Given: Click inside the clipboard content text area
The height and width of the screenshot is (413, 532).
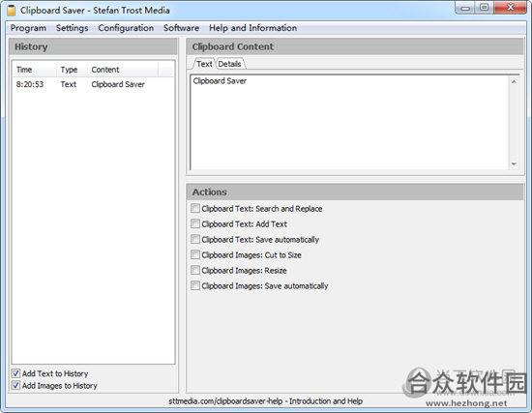Looking at the screenshot, I should [349, 122].
